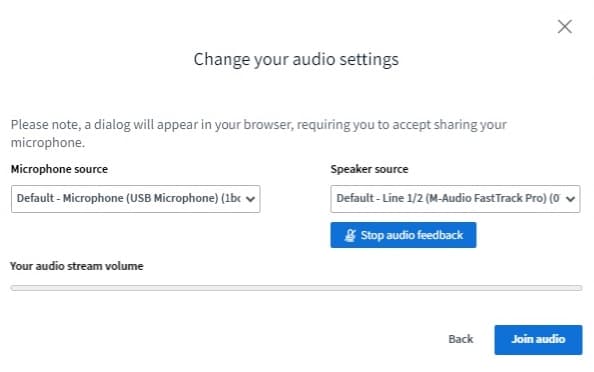Click the Join audio button text
The image size is (594, 372).
[x=538, y=339]
